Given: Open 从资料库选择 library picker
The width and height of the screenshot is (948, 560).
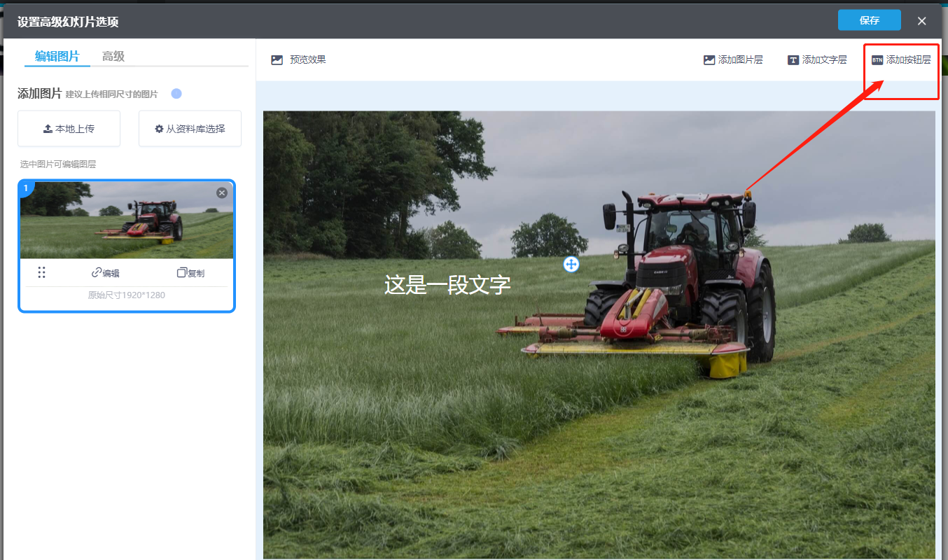Looking at the screenshot, I should tap(190, 129).
